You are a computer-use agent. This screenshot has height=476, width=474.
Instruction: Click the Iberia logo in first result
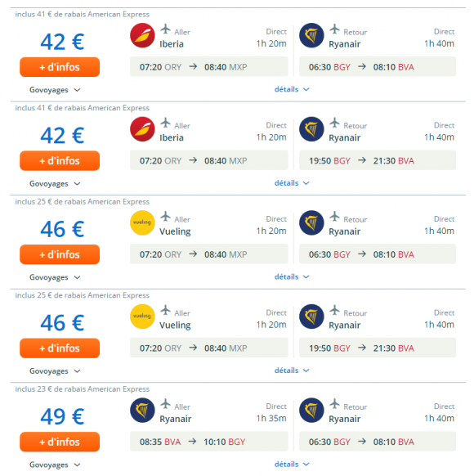pyautogui.click(x=142, y=35)
